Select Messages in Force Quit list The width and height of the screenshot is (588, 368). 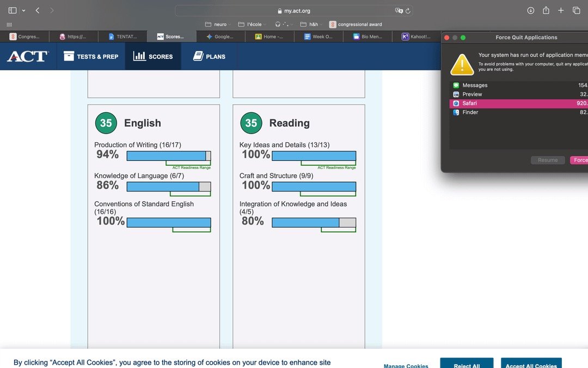519,85
